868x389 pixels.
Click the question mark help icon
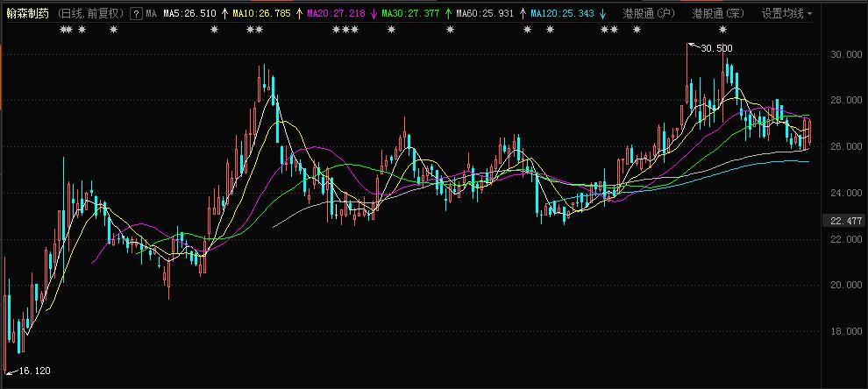136,13
